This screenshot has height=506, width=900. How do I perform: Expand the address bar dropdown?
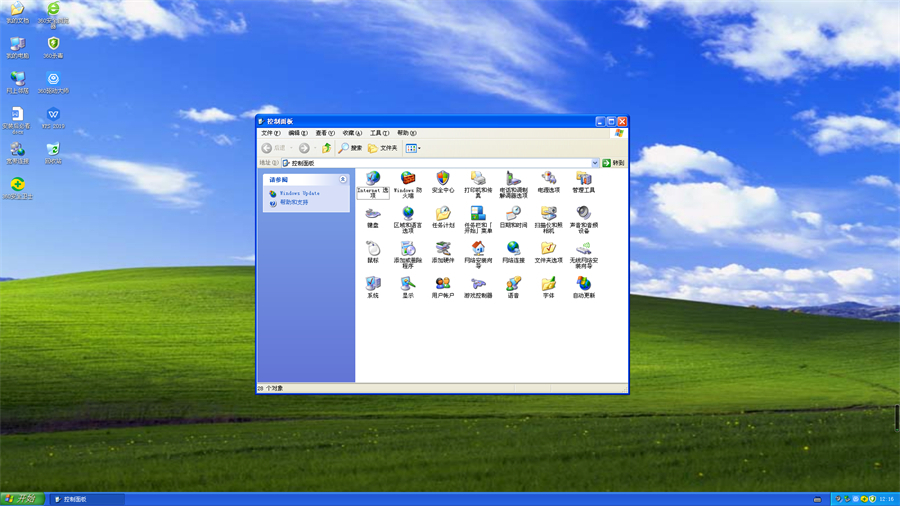click(595, 163)
